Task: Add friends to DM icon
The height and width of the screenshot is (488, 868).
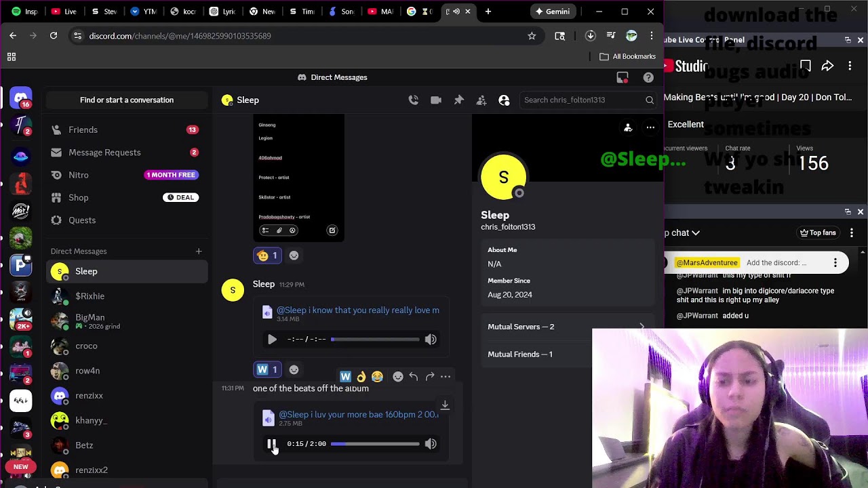Action: pyautogui.click(x=481, y=100)
